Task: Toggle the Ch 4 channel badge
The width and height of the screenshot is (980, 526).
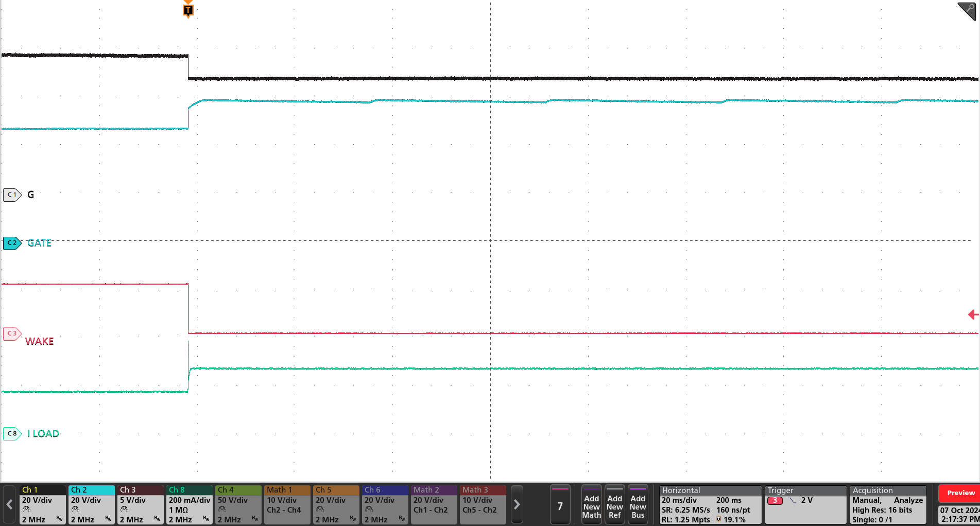Action: pos(238,504)
